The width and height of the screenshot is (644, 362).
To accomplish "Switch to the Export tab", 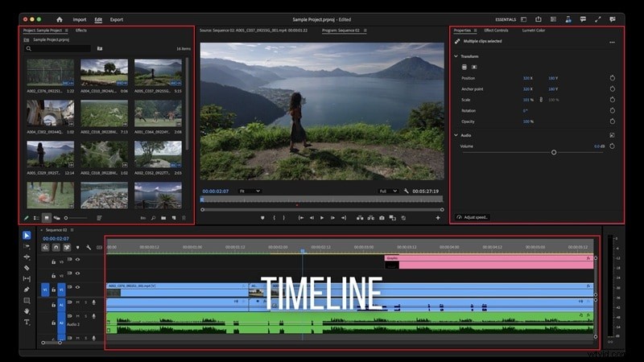I will point(116,19).
